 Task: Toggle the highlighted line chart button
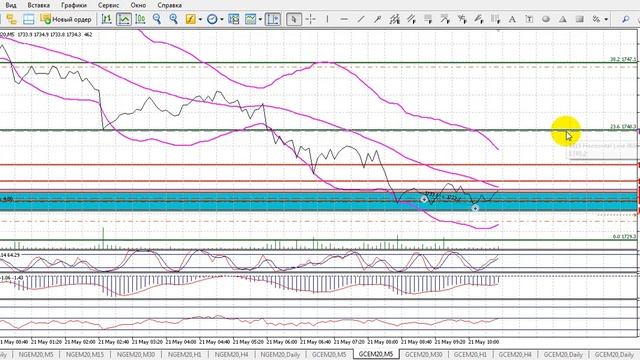point(124,19)
